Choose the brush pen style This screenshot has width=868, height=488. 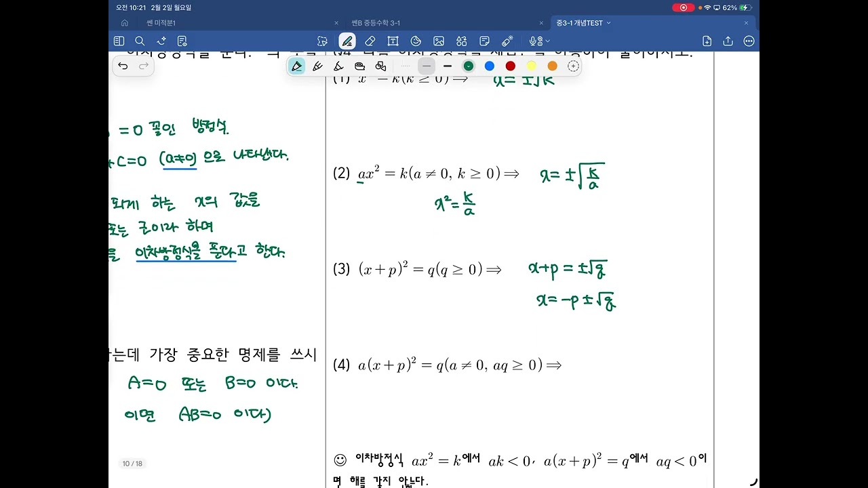(x=338, y=66)
